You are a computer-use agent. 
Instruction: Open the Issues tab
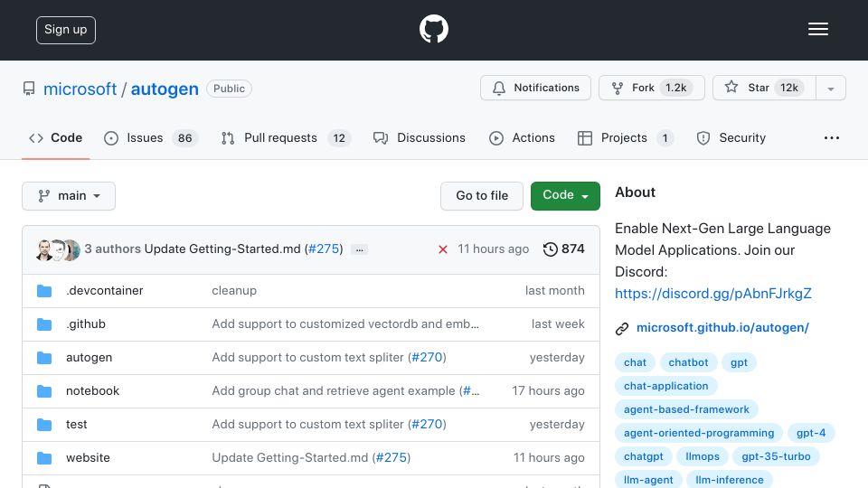tap(151, 137)
